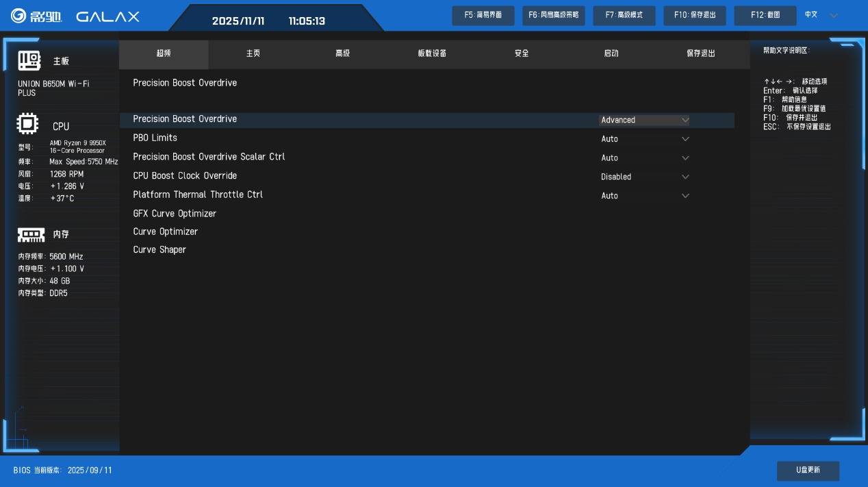The height and width of the screenshot is (487, 868).
Task: Click the motherboard icon in sidebar
Action: (x=29, y=61)
